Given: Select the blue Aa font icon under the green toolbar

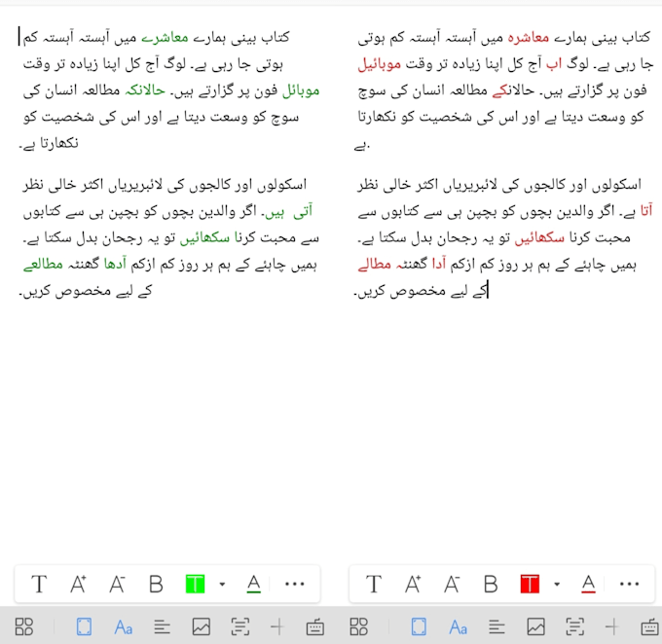Looking at the screenshot, I should [x=124, y=627].
